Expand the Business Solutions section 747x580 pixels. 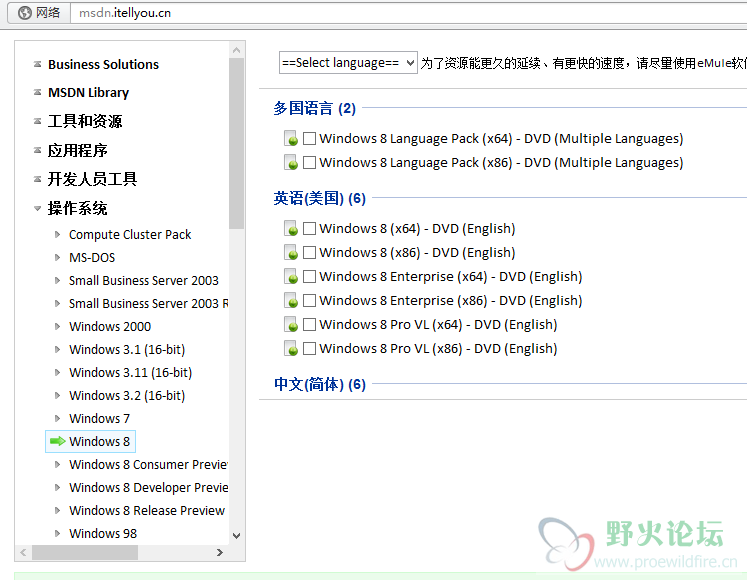tap(37, 64)
